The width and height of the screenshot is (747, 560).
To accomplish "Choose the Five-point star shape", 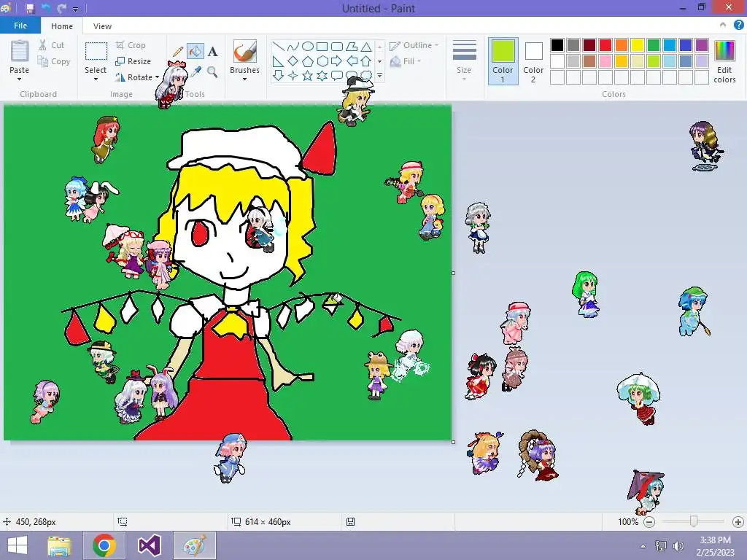I will tap(308, 75).
